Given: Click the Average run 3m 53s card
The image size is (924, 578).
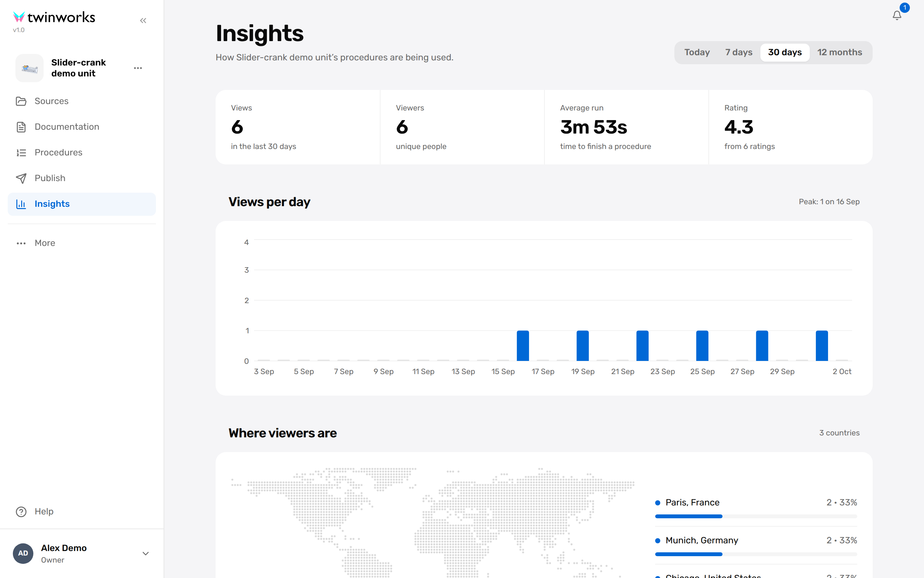Looking at the screenshot, I should pyautogui.click(x=627, y=127).
